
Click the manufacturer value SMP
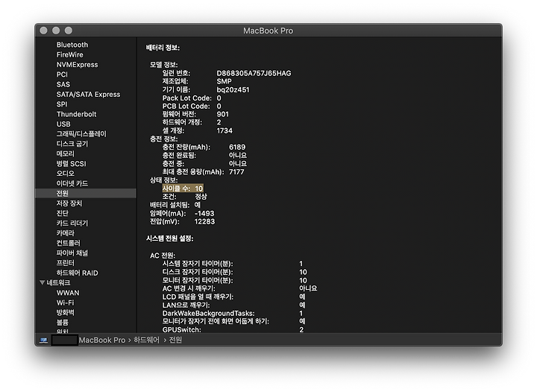pyautogui.click(x=224, y=81)
